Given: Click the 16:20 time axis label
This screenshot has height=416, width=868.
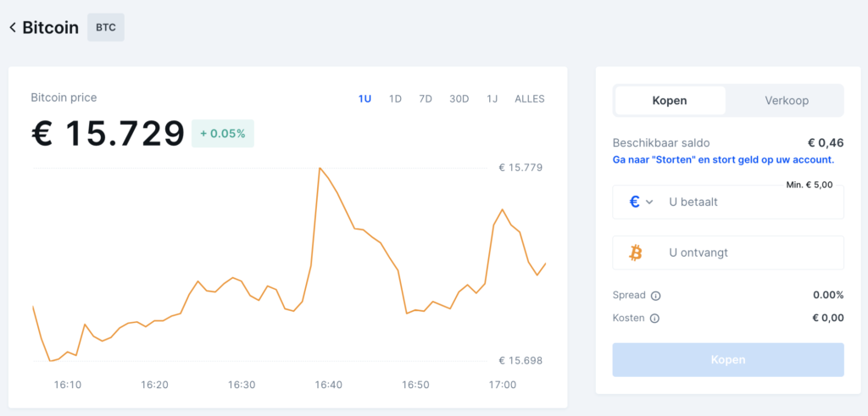Looking at the screenshot, I should (154, 385).
